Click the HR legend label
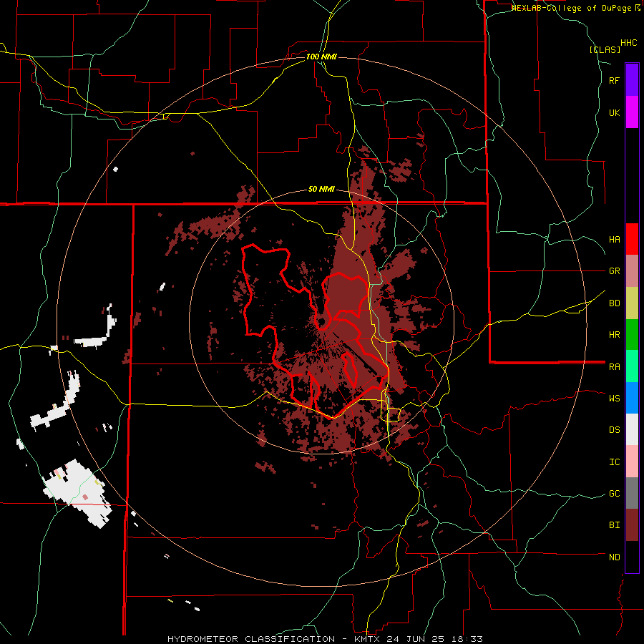Screen dimensions: 644x644 pos(614,335)
